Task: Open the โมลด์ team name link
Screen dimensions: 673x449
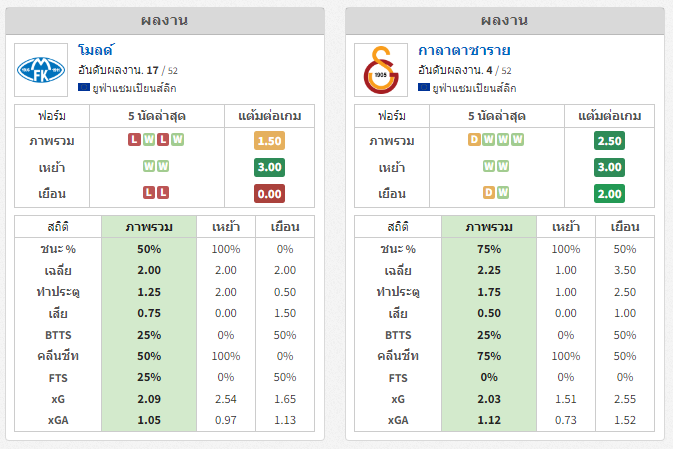Action: (95, 50)
